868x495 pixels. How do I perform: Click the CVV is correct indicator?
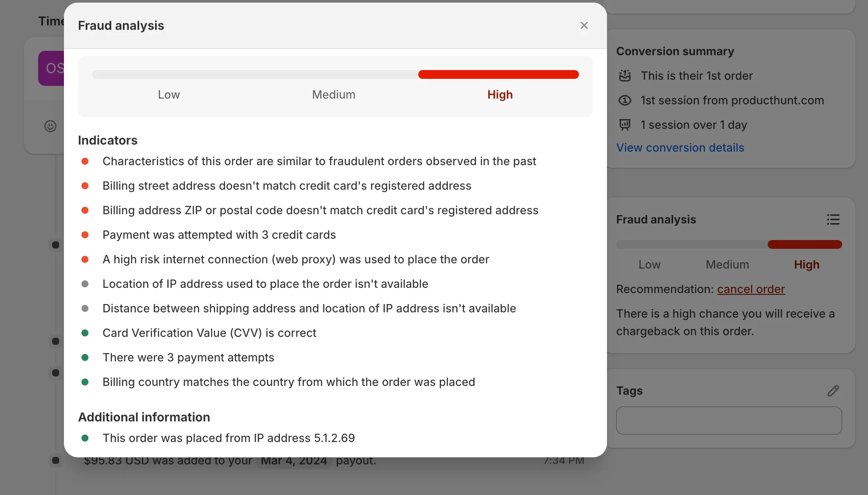209,333
